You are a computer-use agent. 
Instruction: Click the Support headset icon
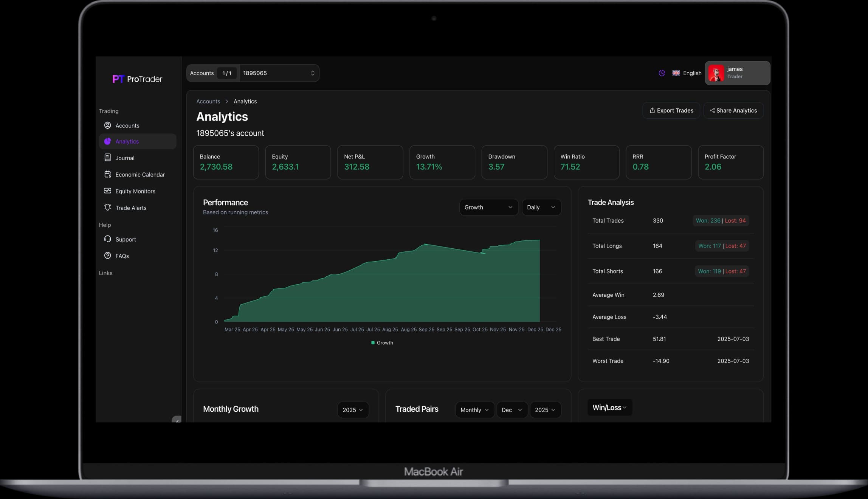click(107, 239)
